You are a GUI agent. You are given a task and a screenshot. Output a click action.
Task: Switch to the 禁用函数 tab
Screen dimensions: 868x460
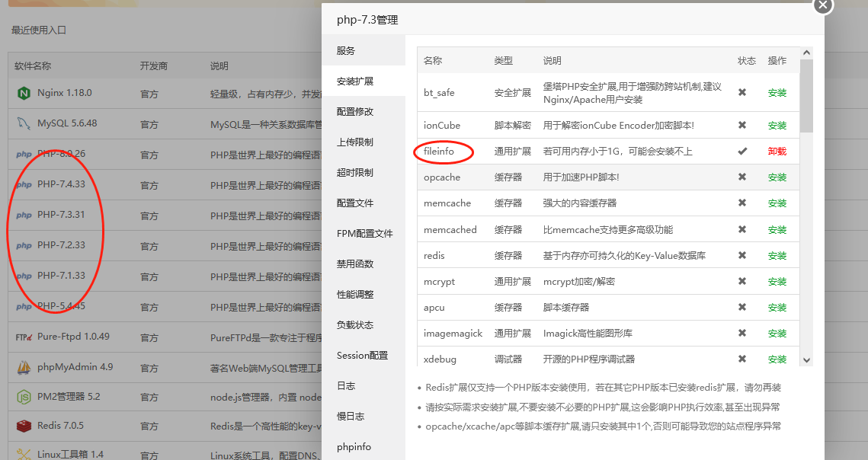[364, 264]
